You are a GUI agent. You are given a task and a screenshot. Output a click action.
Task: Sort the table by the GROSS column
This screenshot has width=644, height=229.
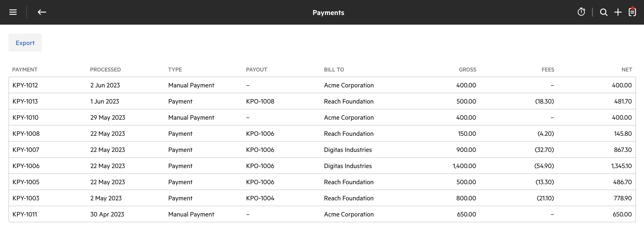coord(467,69)
